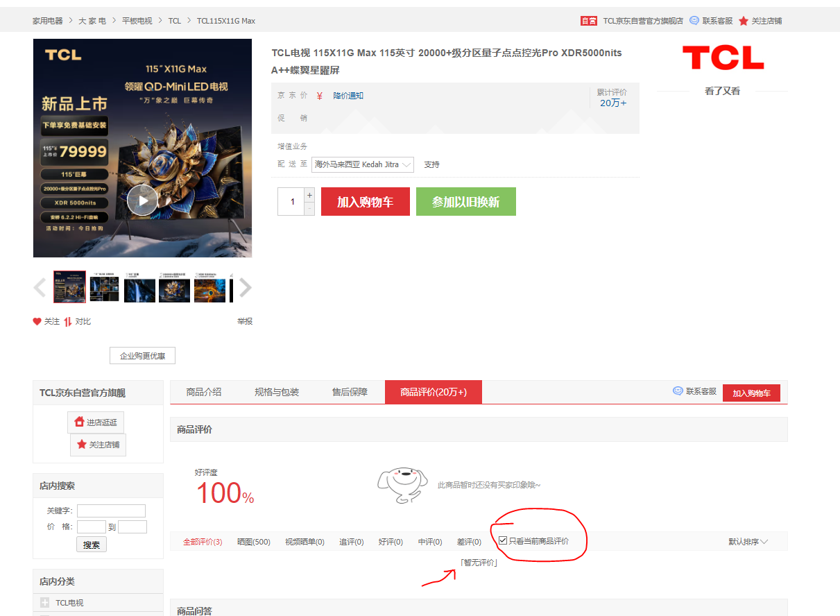Click the sidebar 关注店铺 button
840x616 pixels.
coord(98,445)
